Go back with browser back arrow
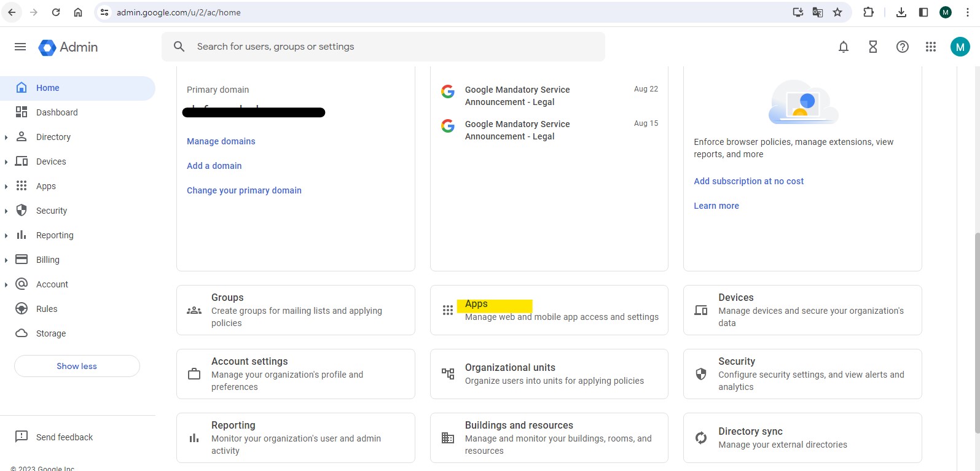Viewport: 980px width, 471px height. pos(12,12)
